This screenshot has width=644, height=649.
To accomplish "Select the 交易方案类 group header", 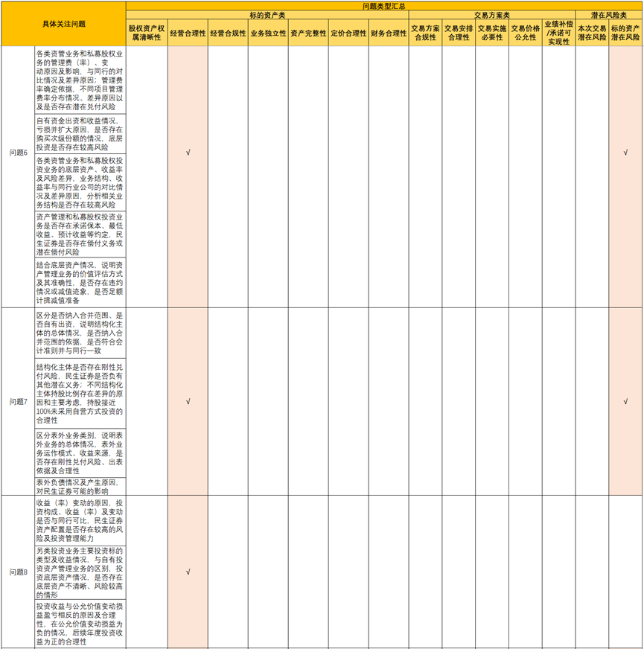I will [491, 15].
